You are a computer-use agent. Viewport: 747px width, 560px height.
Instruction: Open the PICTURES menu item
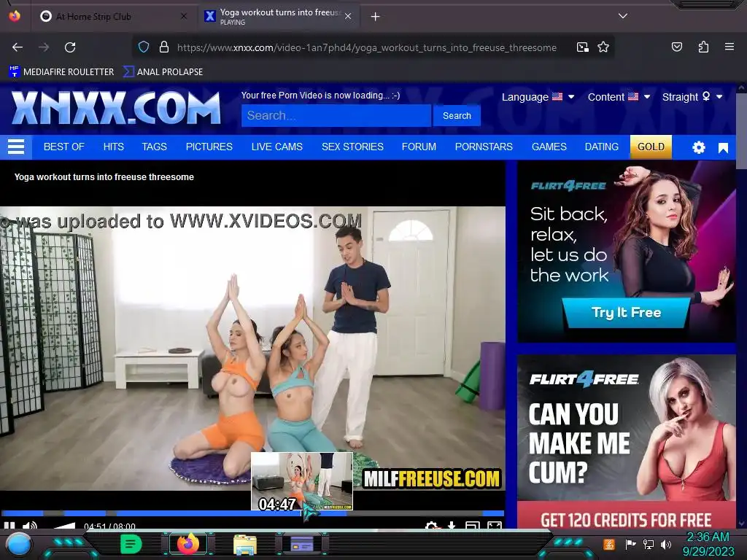[209, 147]
